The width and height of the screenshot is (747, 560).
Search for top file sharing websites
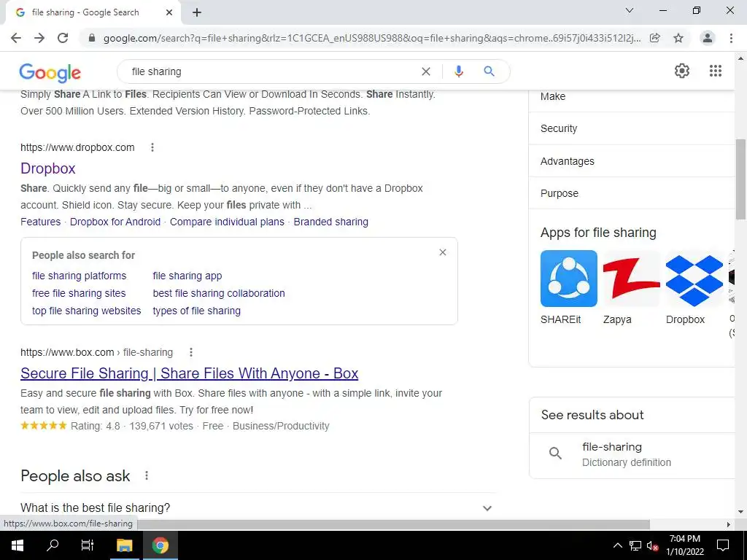coord(87,311)
